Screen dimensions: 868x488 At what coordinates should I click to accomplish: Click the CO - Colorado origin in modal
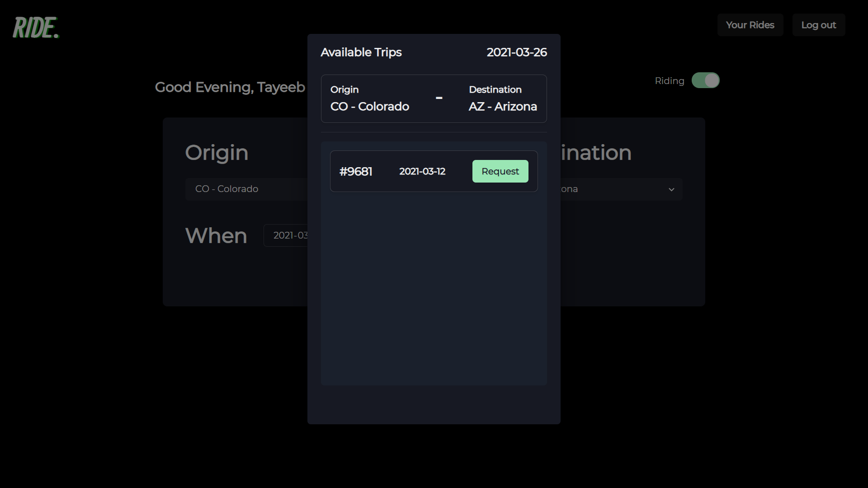pos(369,107)
